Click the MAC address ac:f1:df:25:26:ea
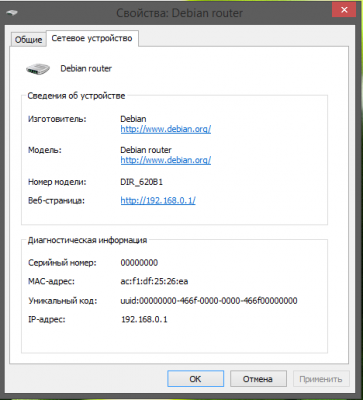Viewport: 363px width, 400px height. [154, 281]
